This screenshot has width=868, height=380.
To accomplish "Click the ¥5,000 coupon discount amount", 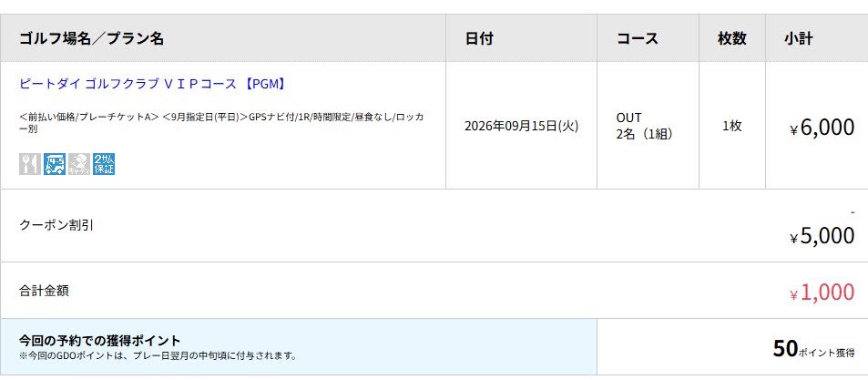I will (x=822, y=236).
